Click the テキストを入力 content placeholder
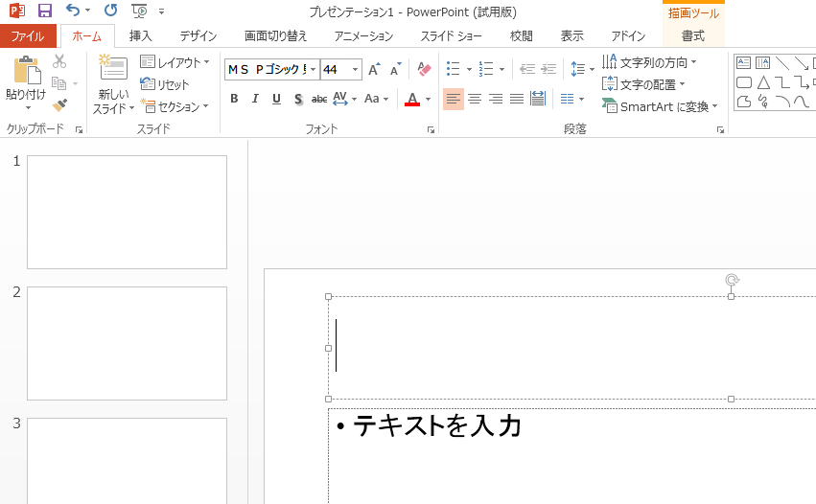 tap(437, 426)
